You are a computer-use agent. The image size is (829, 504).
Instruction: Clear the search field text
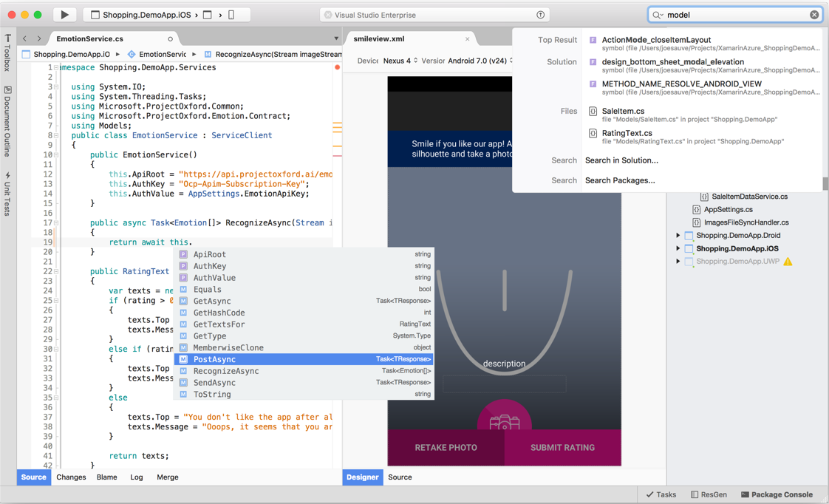pos(813,15)
